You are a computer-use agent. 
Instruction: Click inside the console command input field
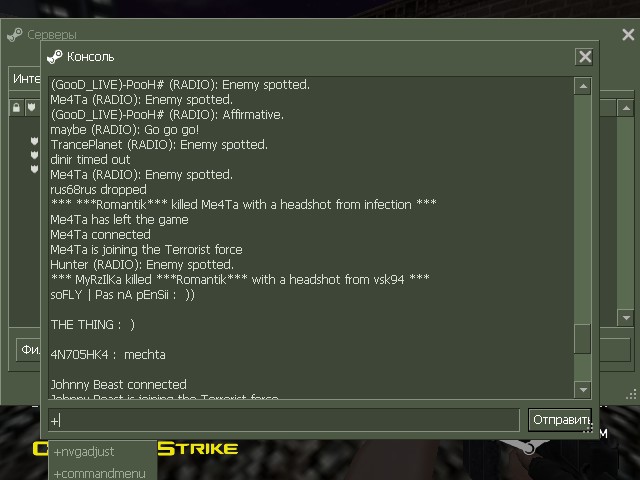click(284, 420)
